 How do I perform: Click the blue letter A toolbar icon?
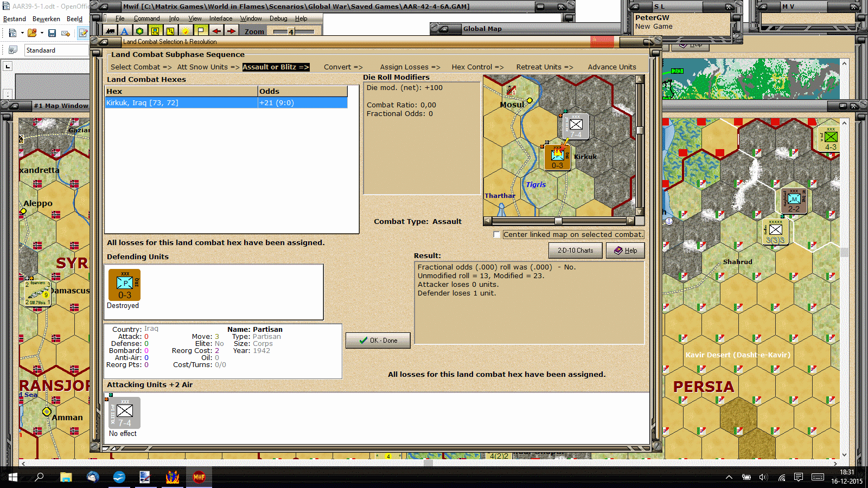click(125, 31)
